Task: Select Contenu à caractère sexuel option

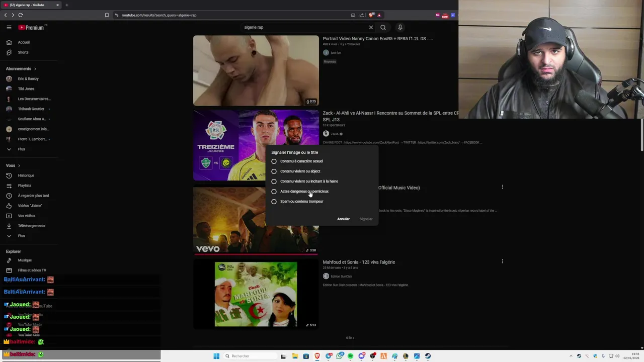Action: [x=297, y=161]
